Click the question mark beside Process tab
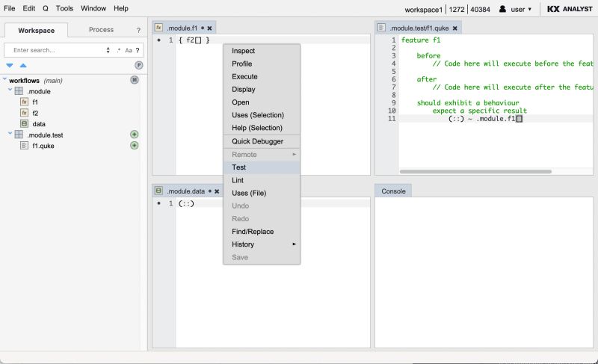598x364 pixels. pos(138,30)
